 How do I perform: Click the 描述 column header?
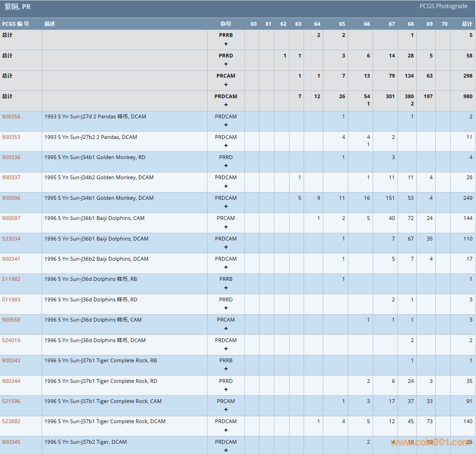[50, 24]
